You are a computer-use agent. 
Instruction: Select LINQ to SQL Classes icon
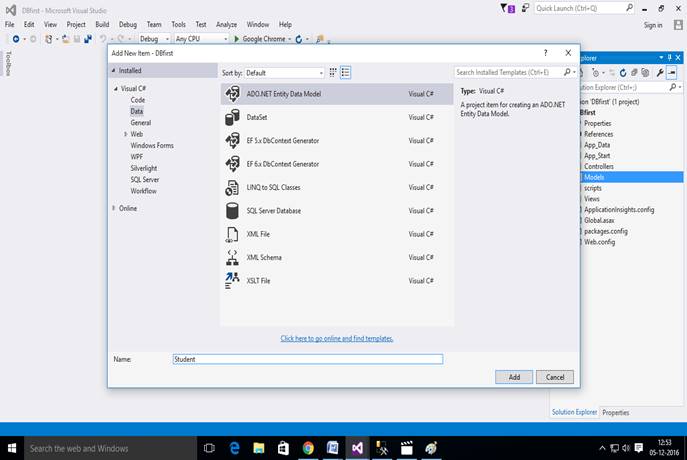coord(232,188)
